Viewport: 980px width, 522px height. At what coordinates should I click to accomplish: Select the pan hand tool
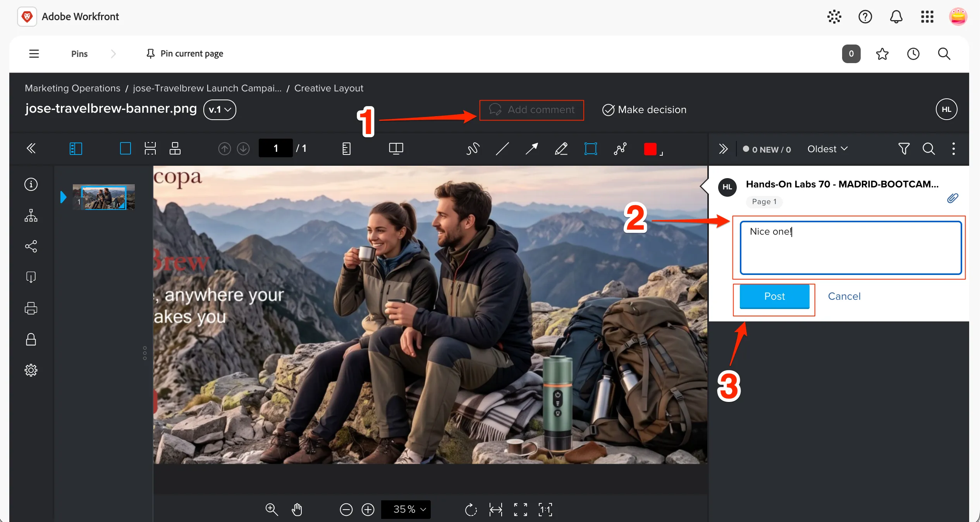[x=297, y=510]
